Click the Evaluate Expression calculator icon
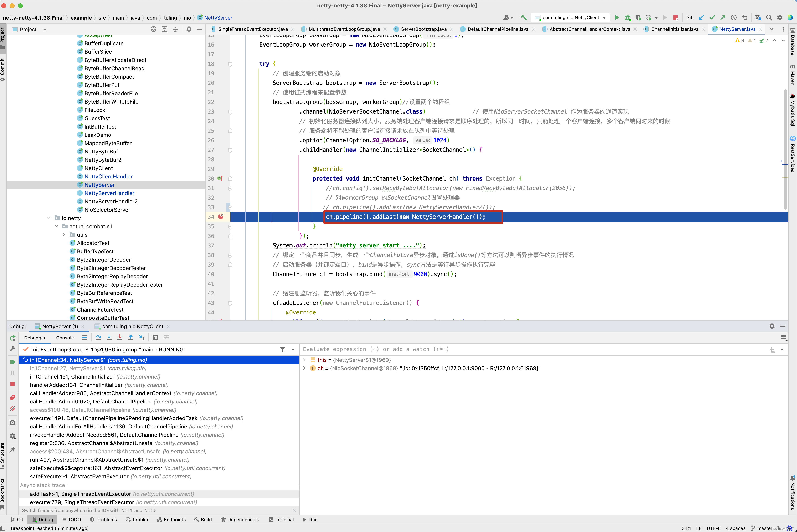 click(x=155, y=337)
